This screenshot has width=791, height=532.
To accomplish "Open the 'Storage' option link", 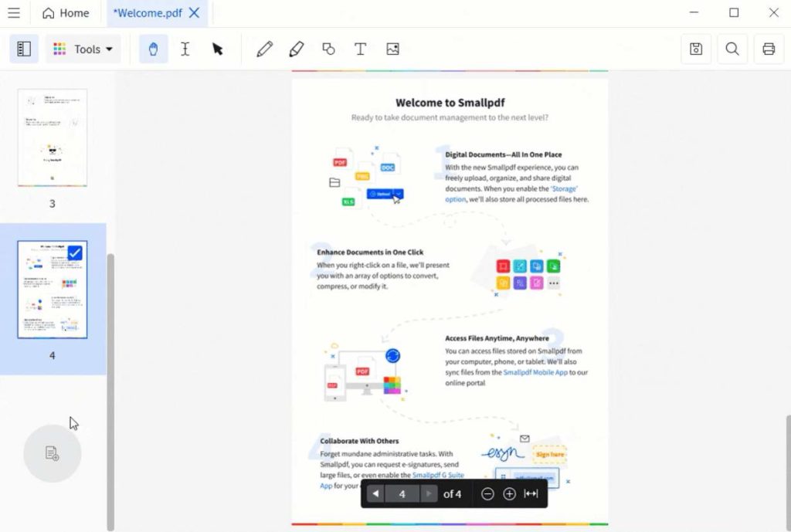I will point(511,194).
